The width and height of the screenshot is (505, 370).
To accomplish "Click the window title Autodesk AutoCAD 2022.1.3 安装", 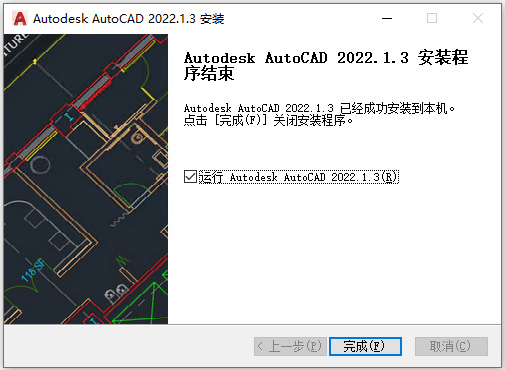I will (x=128, y=19).
